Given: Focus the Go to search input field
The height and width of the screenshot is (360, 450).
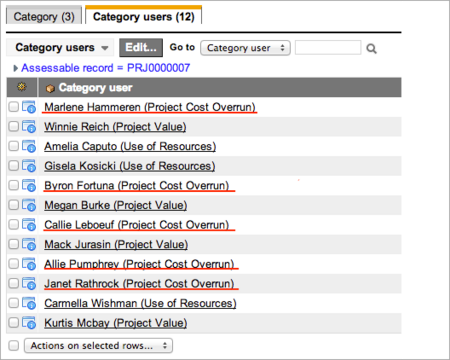Looking at the screenshot, I should click(x=328, y=48).
